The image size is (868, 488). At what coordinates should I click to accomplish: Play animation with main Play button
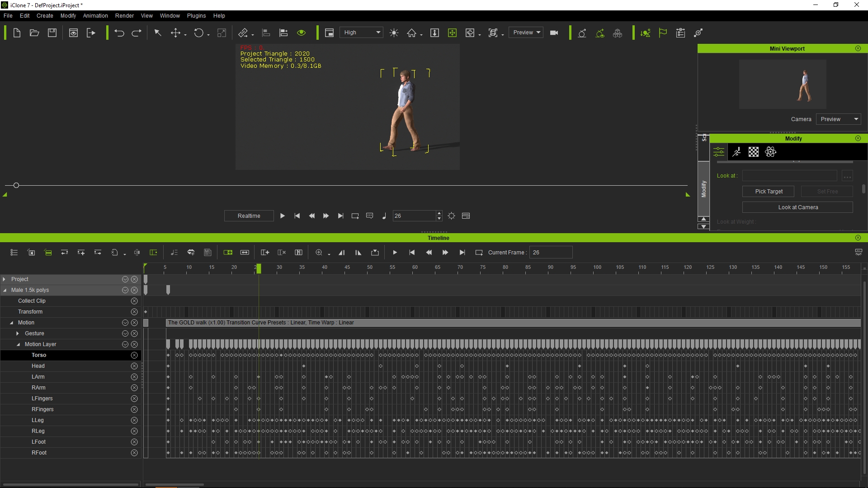(283, 216)
